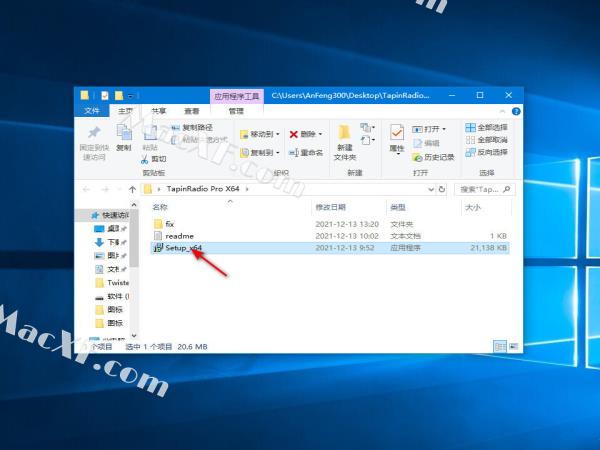The image size is (600, 450).
Task: Select the Setup_x64 application file
Action: 330,248
